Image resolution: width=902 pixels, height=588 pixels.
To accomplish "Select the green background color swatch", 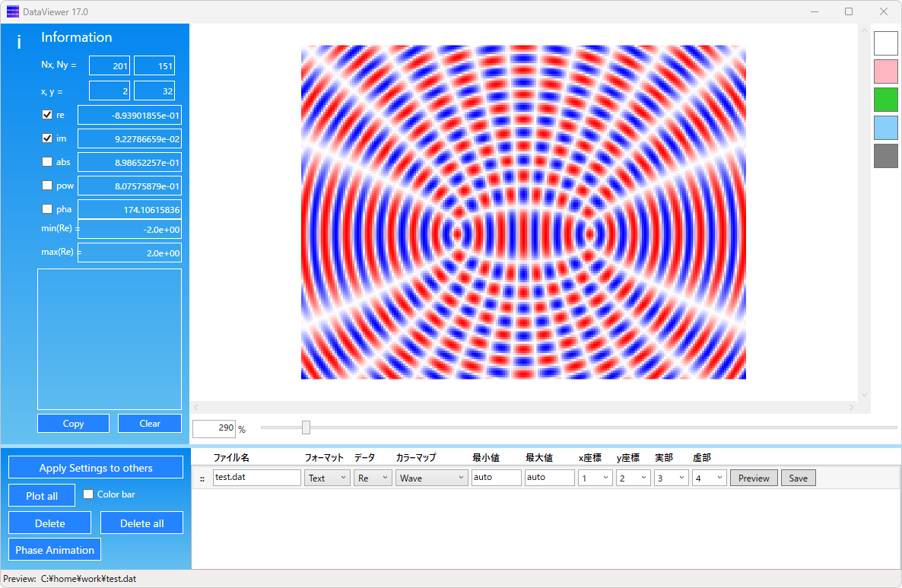I will click(x=885, y=100).
